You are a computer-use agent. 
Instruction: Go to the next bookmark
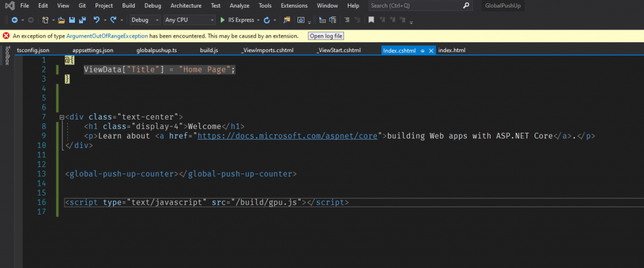pyautogui.click(x=392, y=20)
